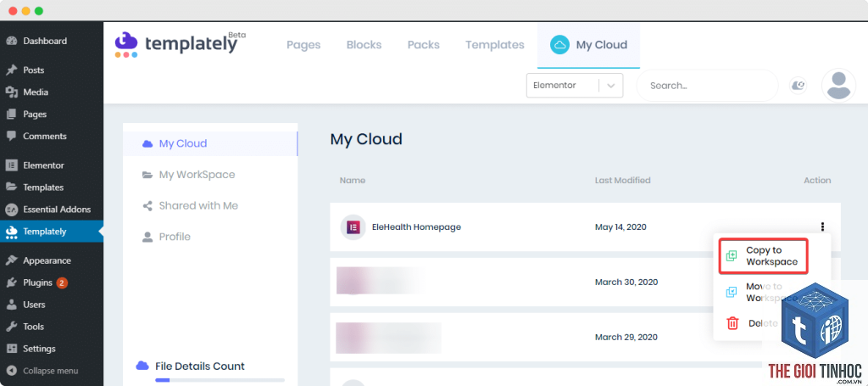Click the Profile person icon in left panel
The height and width of the screenshot is (386, 868).
point(147,237)
